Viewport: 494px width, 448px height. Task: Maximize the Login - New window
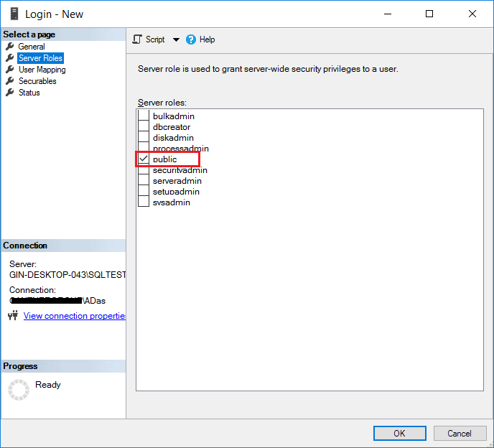coord(429,14)
